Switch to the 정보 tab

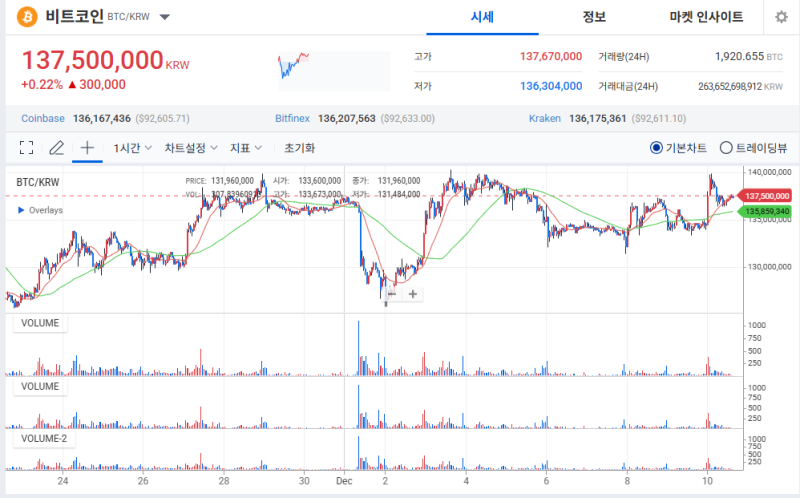[595, 17]
